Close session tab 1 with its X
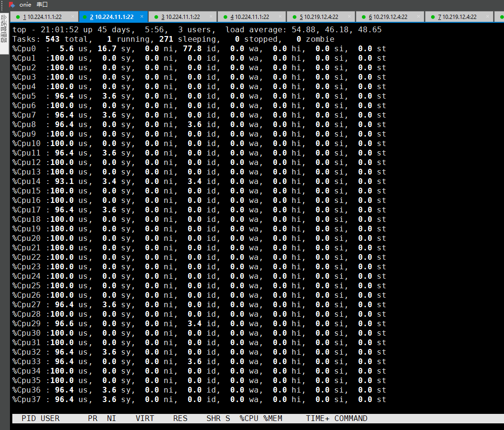The width and height of the screenshot is (504, 430). click(x=72, y=17)
